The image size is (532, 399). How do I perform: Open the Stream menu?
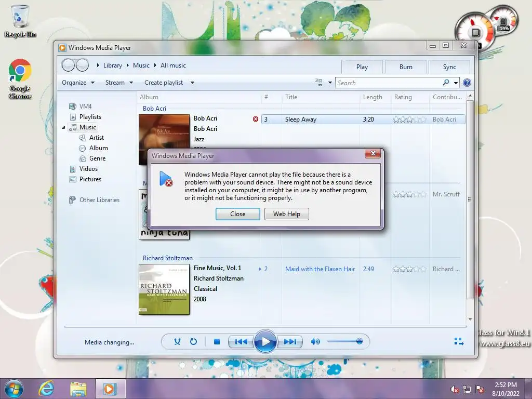pos(119,83)
